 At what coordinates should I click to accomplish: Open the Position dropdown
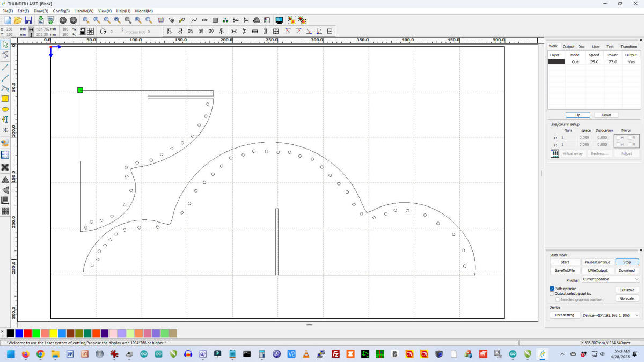pyautogui.click(x=611, y=279)
